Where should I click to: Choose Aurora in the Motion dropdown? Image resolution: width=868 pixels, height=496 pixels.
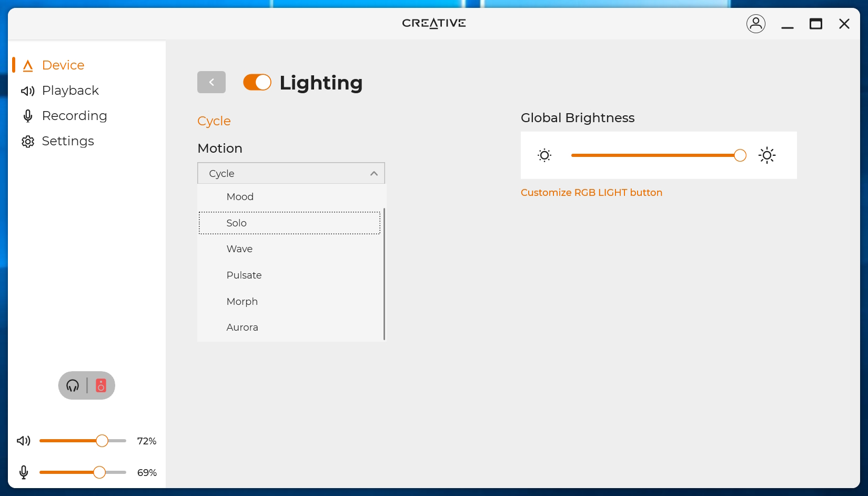tap(242, 327)
